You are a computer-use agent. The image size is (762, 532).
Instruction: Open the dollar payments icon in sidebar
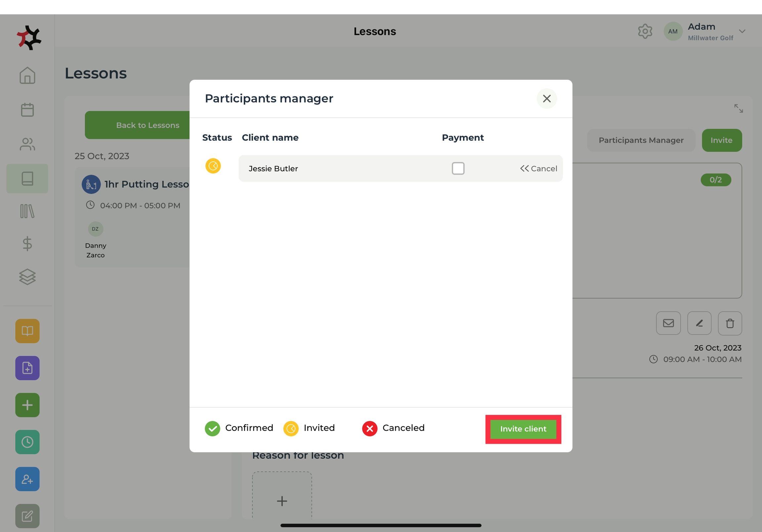point(27,244)
